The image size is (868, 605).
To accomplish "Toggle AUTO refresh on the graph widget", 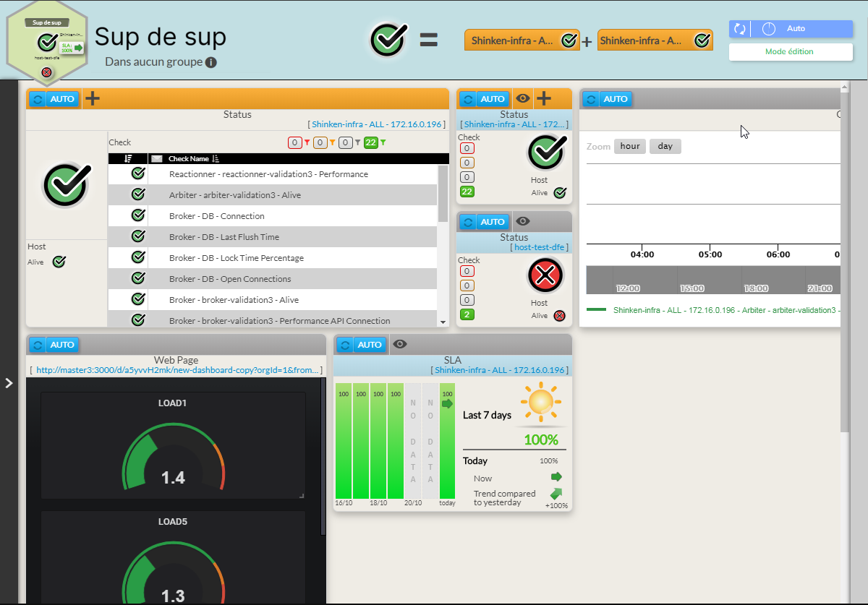I will click(x=616, y=99).
